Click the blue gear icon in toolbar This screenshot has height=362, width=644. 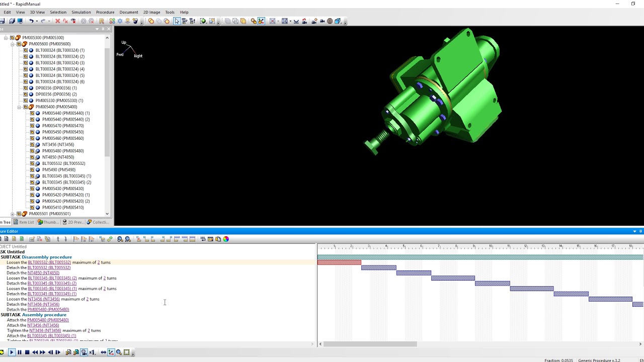point(120,21)
